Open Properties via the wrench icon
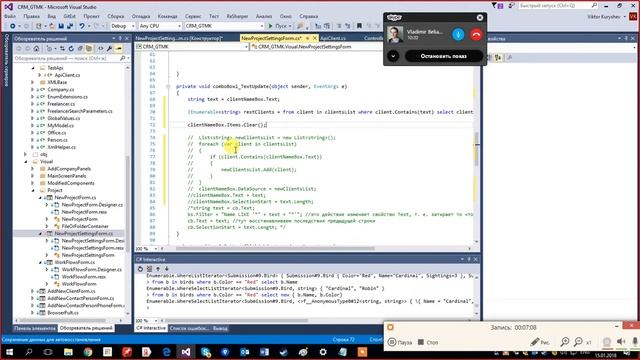The width and height of the screenshot is (640, 360). tap(109, 49)
